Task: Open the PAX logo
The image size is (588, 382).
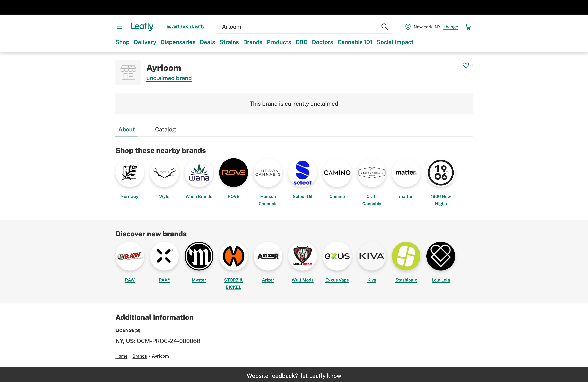Action: coord(164,256)
